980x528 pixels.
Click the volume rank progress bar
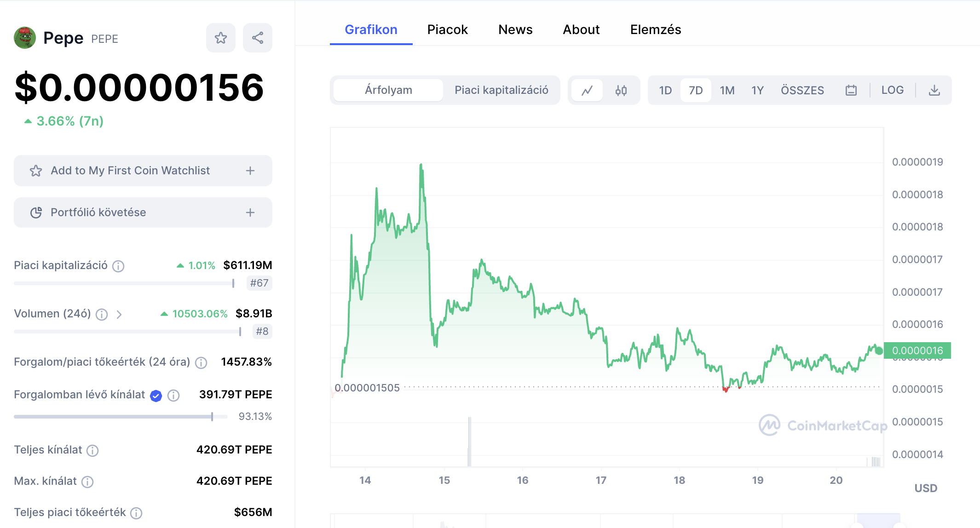pyautogui.click(x=127, y=332)
